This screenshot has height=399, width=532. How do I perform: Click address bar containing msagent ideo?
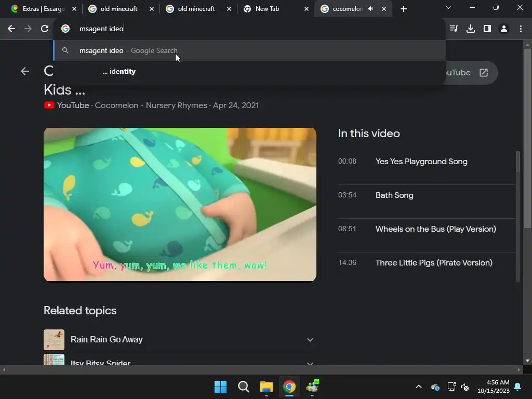point(249,29)
